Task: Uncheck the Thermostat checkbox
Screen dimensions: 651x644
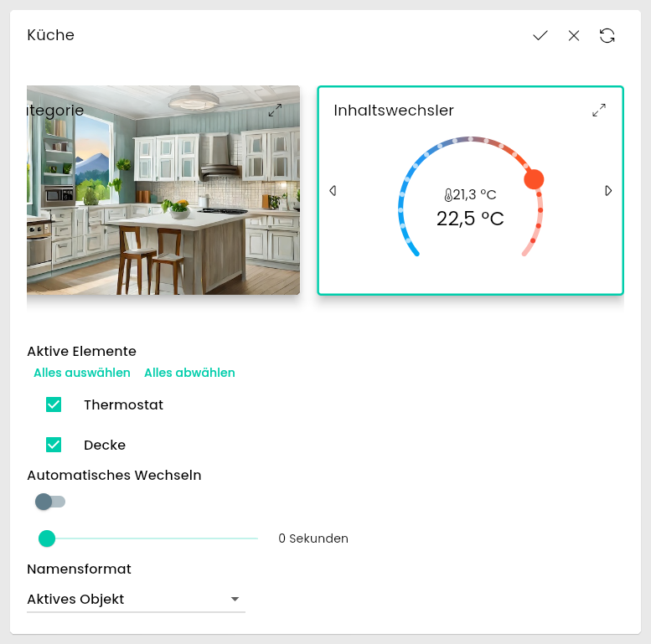Action: [54, 404]
